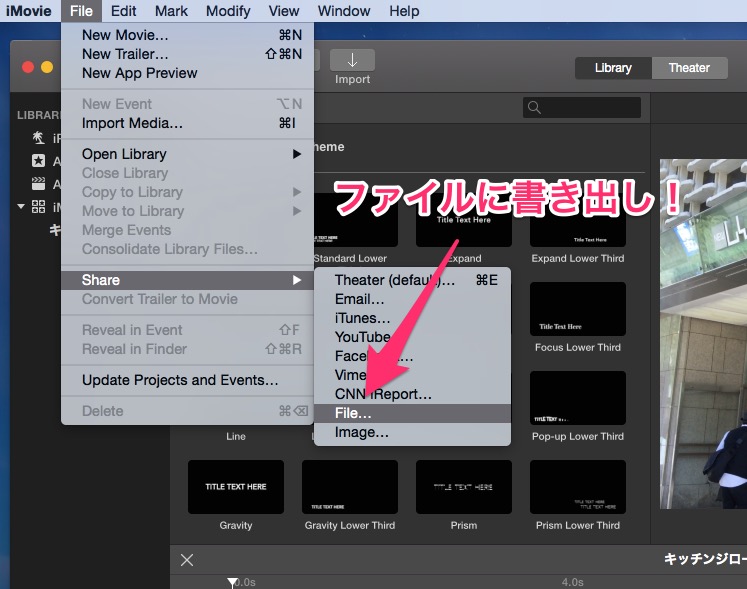Click inside the search field
The height and width of the screenshot is (589, 747).
(582, 108)
